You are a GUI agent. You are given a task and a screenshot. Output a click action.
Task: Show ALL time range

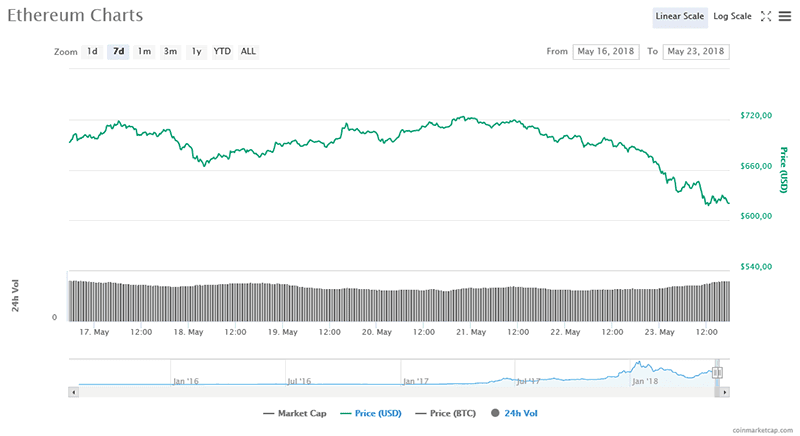[248, 51]
